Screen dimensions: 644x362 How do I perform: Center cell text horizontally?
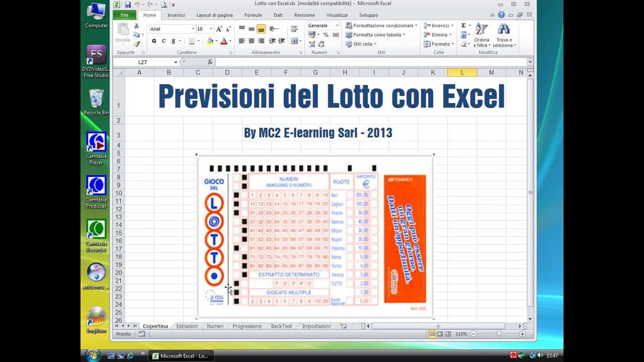(252, 41)
